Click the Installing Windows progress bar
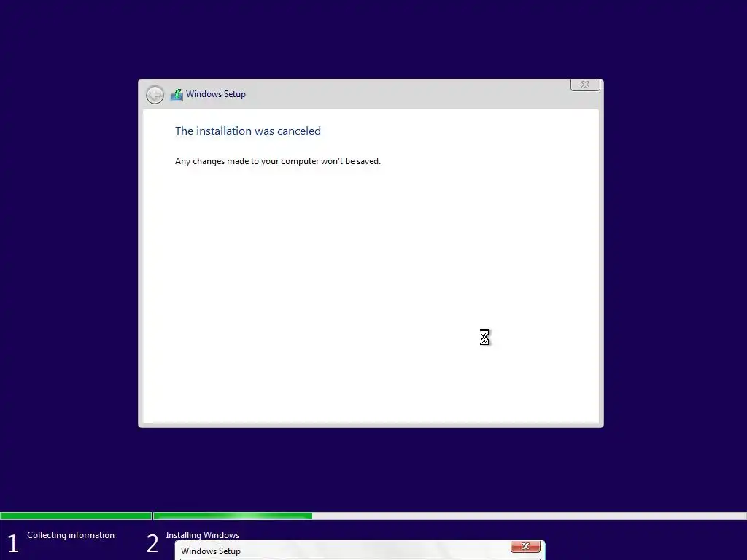 [x=449, y=516]
